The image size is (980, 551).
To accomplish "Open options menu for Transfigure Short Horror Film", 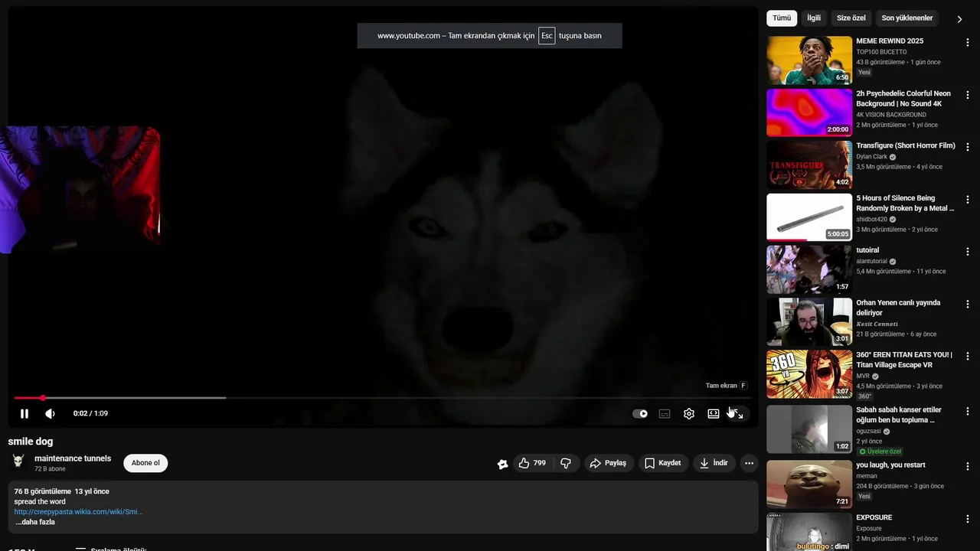I will 968,147.
